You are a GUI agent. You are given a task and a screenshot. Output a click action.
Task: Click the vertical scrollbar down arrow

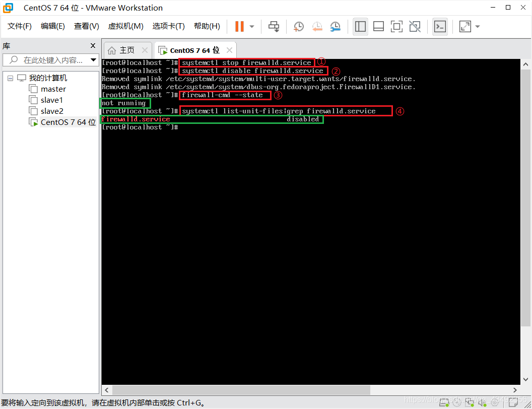pos(525,379)
